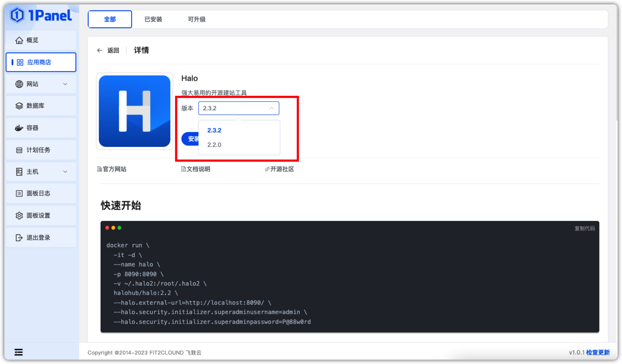Open the 概览 overview page icon
The height and width of the screenshot is (364, 622).
(x=19, y=40)
